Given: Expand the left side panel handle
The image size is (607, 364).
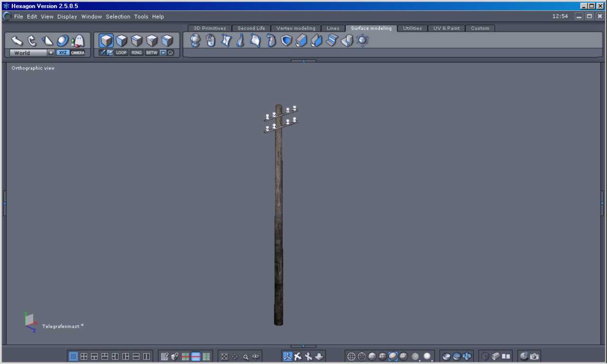Looking at the screenshot, I should coord(5,203).
